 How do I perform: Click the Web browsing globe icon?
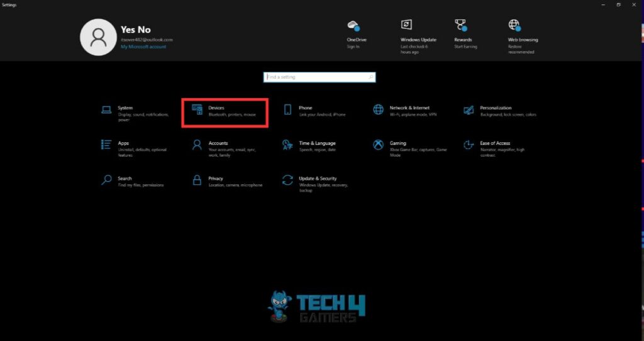point(514,25)
